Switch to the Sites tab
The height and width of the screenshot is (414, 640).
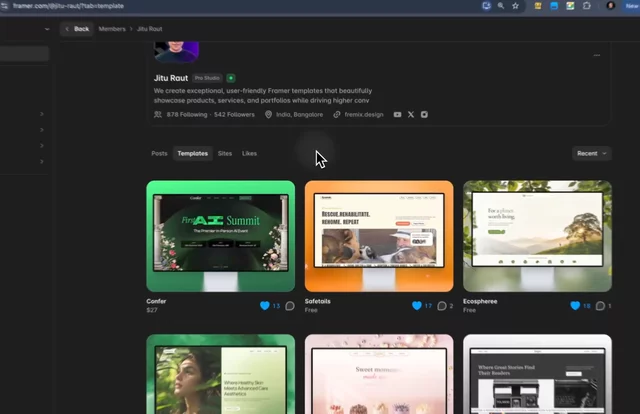coord(225,154)
